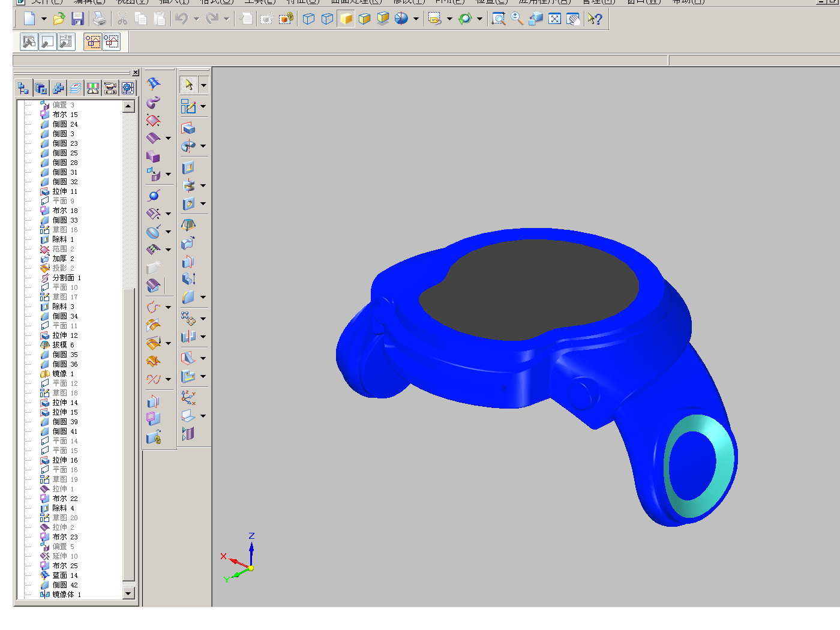
Task: Select the Extrude tool in the feature toolbar
Action: click(x=188, y=128)
